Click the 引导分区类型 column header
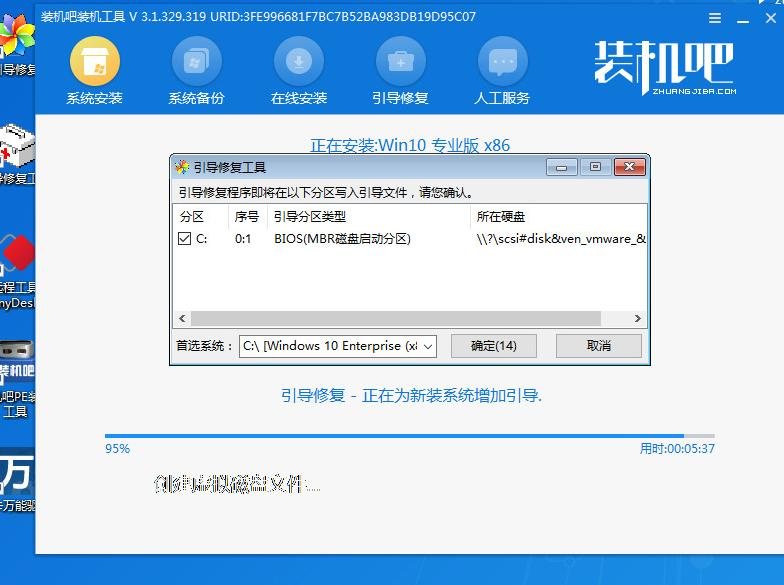 pos(310,217)
